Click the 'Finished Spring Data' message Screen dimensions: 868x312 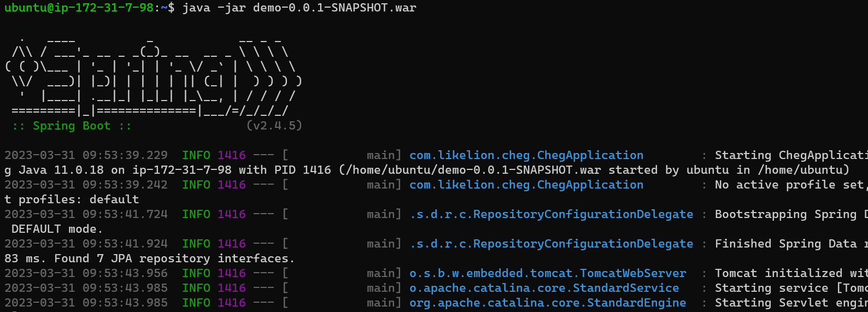click(x=791, y=244)
